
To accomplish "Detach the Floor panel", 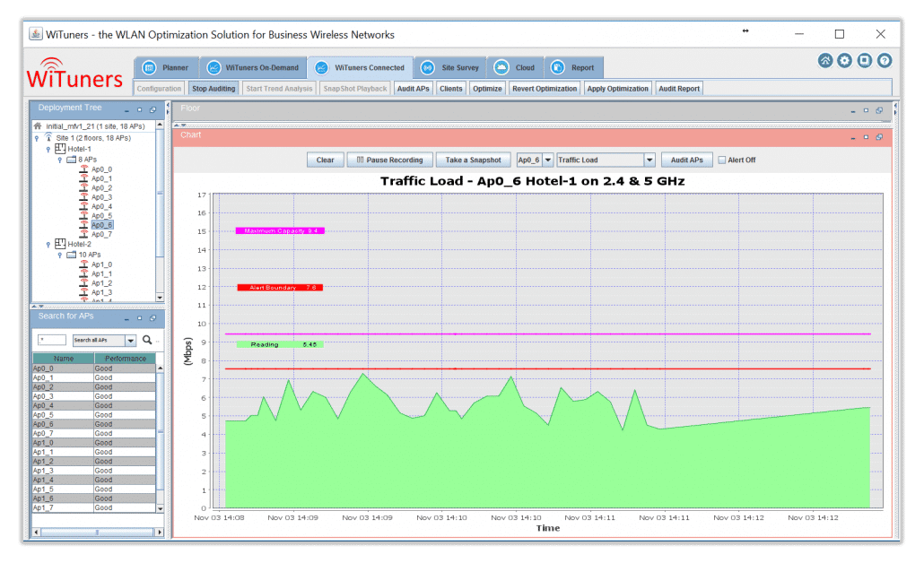I will [879, 110].
